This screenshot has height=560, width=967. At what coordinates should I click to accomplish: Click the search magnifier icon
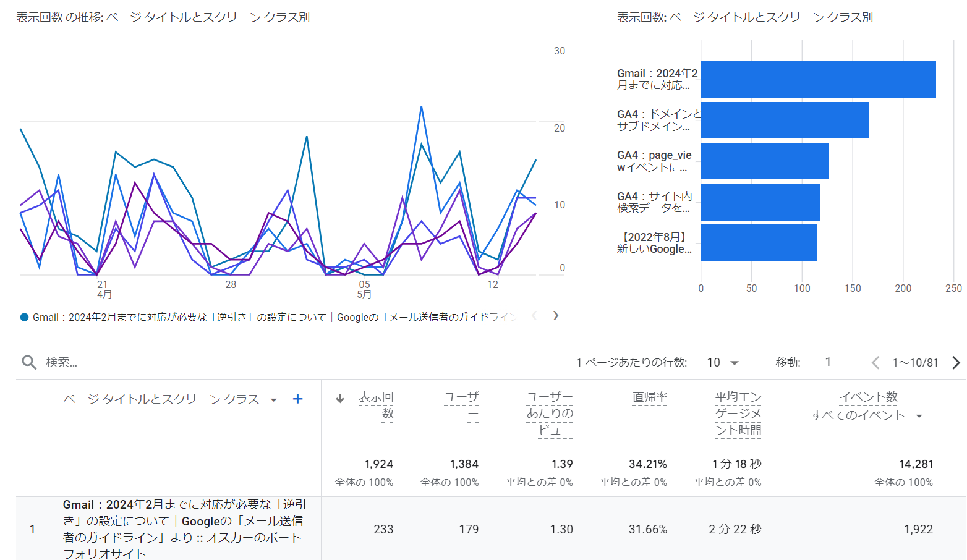29,362
